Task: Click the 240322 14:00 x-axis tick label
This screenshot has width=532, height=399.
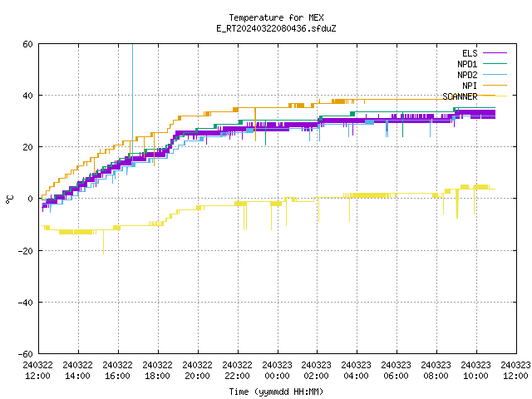Action: 77,371
